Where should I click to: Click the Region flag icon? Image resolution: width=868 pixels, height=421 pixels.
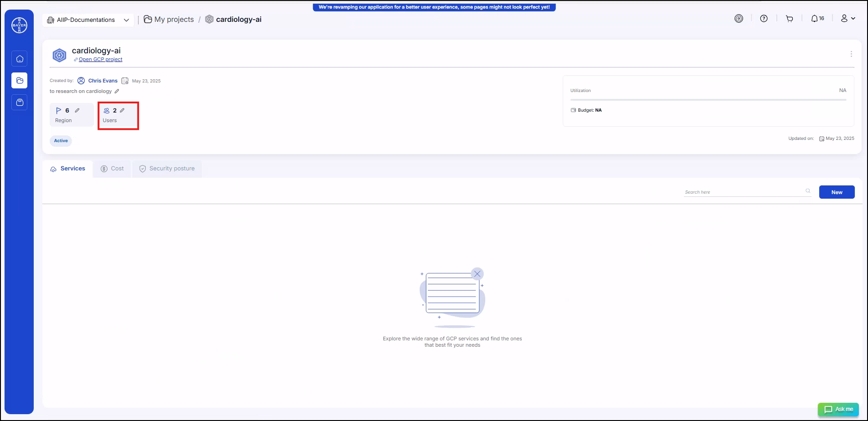pyautogui.click(x=59, y=110)
